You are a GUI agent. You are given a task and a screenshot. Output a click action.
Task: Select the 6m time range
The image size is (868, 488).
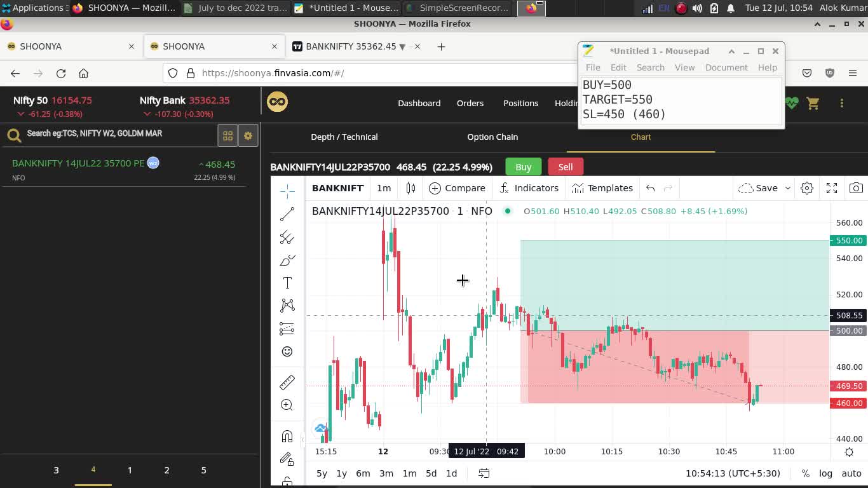363,473
